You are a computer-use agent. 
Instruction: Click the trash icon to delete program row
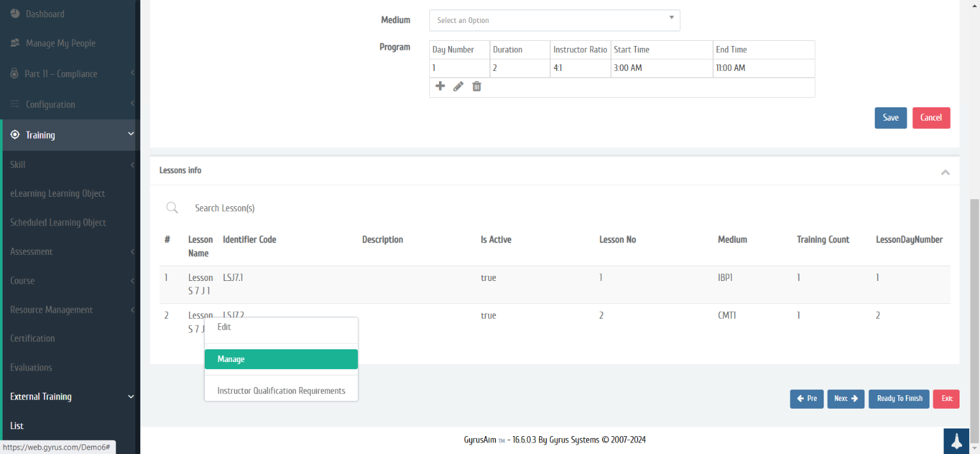(x=477, y=86)
